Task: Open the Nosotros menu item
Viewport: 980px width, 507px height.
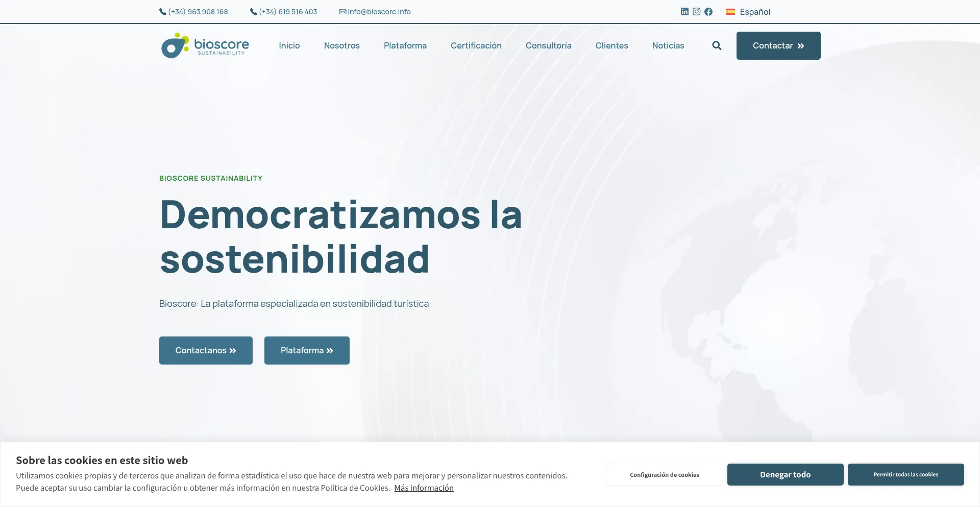Action: (x=342, y=45)
